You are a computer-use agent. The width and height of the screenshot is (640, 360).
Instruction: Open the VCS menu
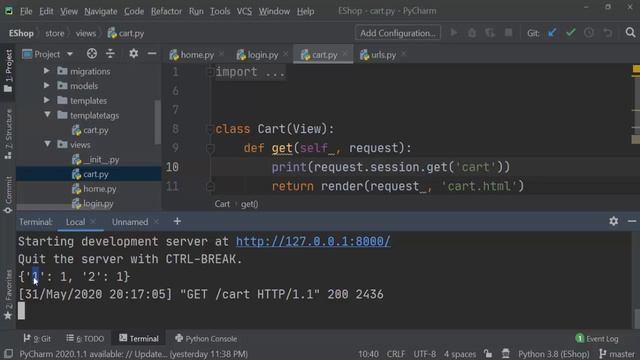(x=244, y=11)
